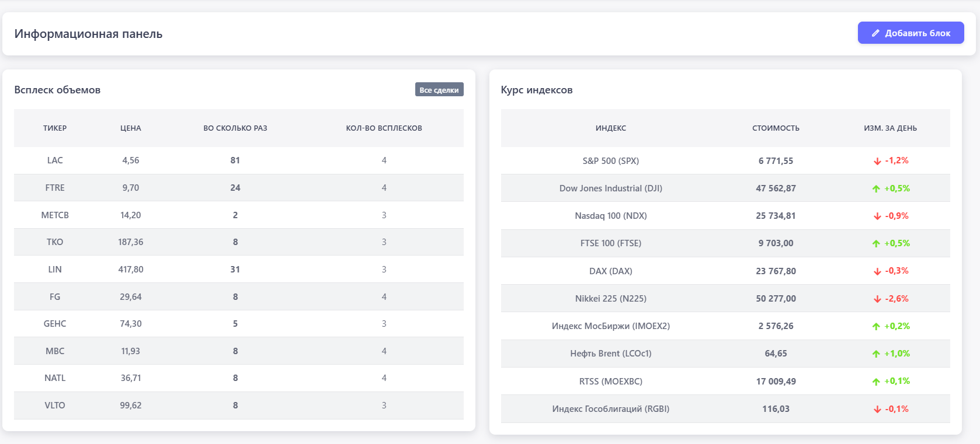Select the LAC ticker row
Image resolution: width=980 pixels, height=444 pixels.
pos(55,160)
